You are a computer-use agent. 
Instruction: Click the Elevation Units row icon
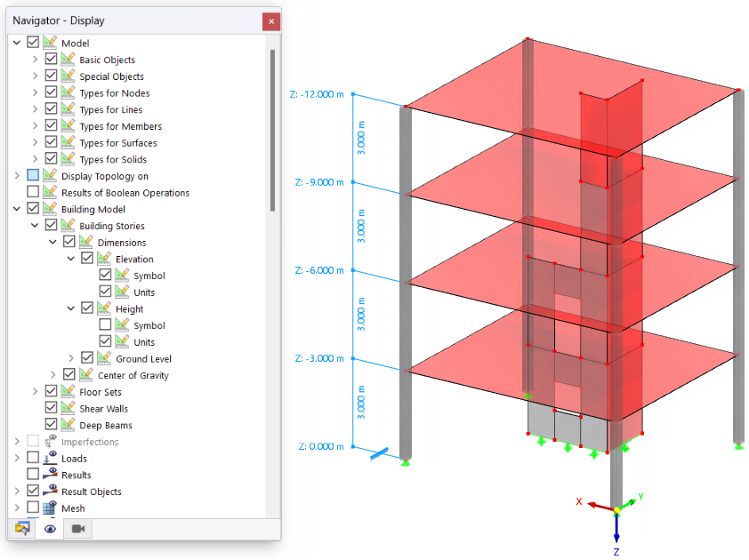(123, 292)
